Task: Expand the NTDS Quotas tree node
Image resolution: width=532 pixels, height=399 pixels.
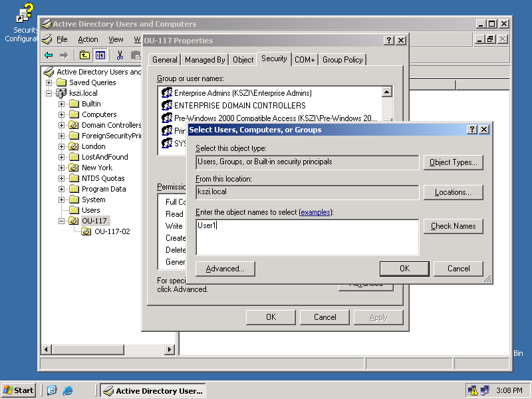Action: click(x=61, y=178)
